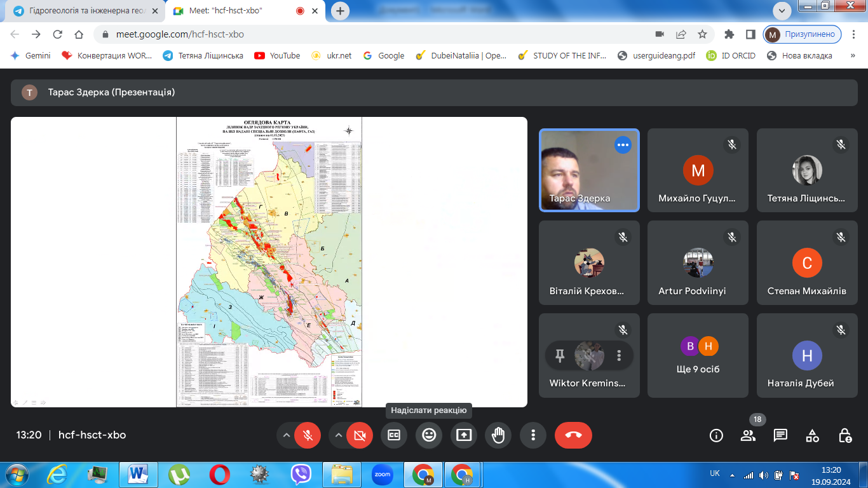
Task: Leave the call with red hang-up button
Action: 573,435
